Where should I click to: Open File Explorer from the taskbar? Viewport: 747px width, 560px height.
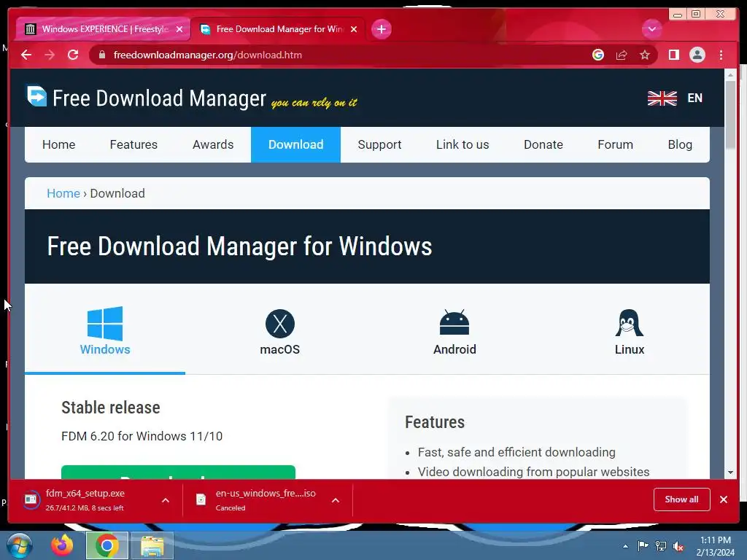click(152, 545)
